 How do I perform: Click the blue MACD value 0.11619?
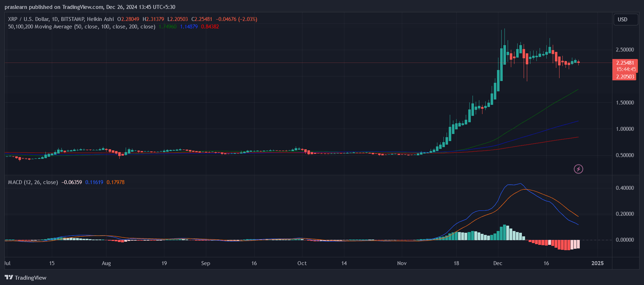tap(94, 182)
